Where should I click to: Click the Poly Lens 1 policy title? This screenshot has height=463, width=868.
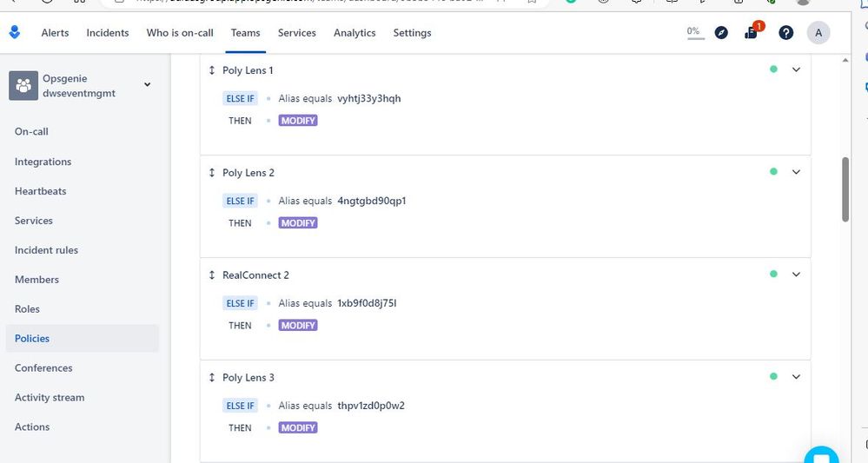[x=248, y=70]
